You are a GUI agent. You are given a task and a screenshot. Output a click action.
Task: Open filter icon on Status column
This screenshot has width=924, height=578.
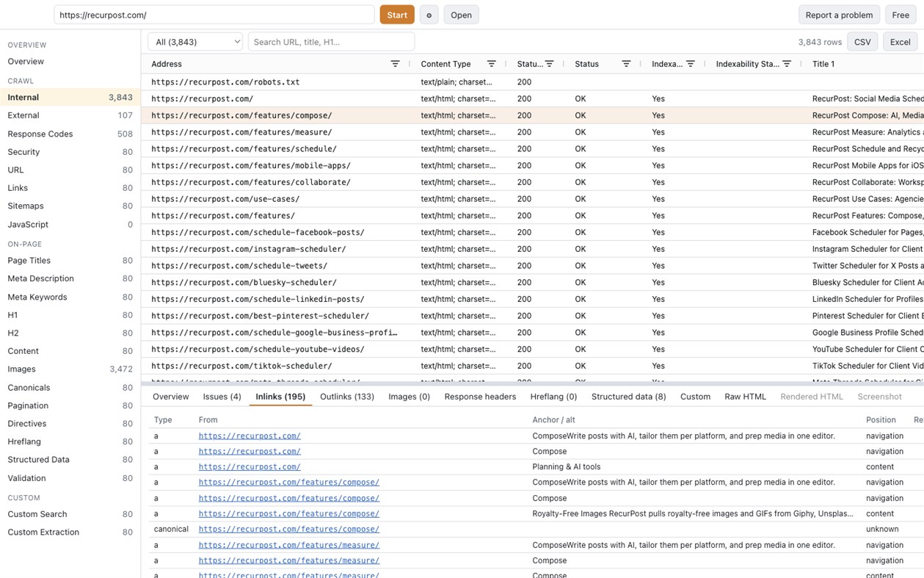pyautogui.click(x=626, y=64)
